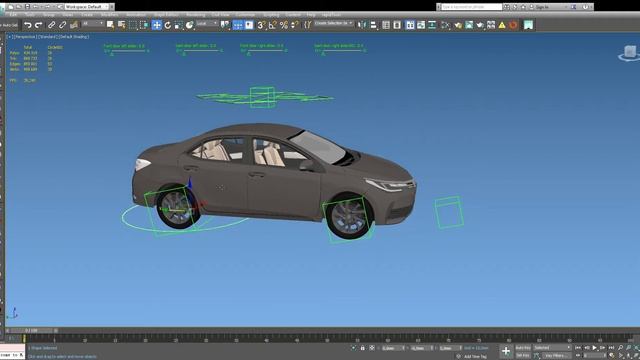Open the reference coordinate system dropdown
640x360 pixels.
tap(207, 24)
